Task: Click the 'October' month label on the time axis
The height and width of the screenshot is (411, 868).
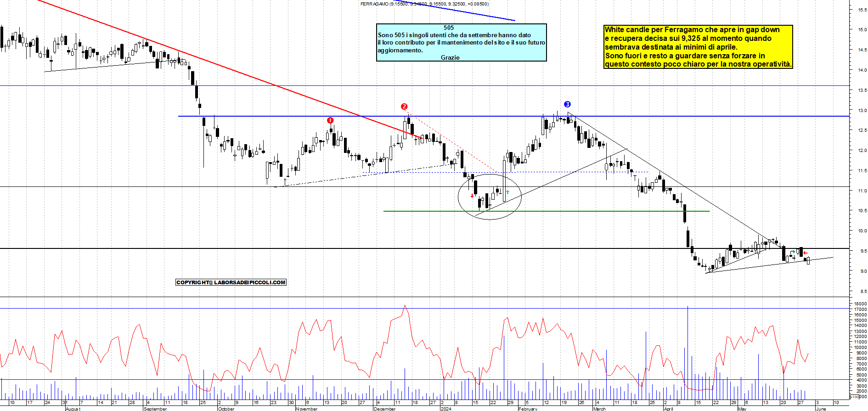Action: point(226,409)
